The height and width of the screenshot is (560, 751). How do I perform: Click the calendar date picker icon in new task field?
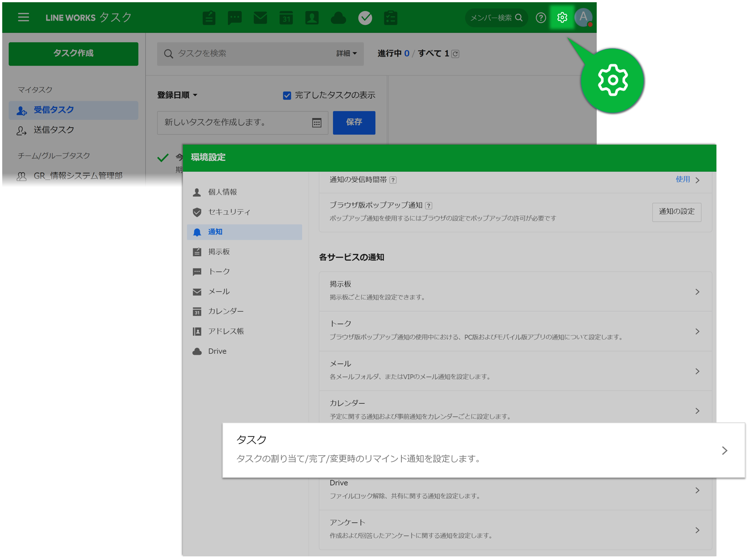click(316, 123)
